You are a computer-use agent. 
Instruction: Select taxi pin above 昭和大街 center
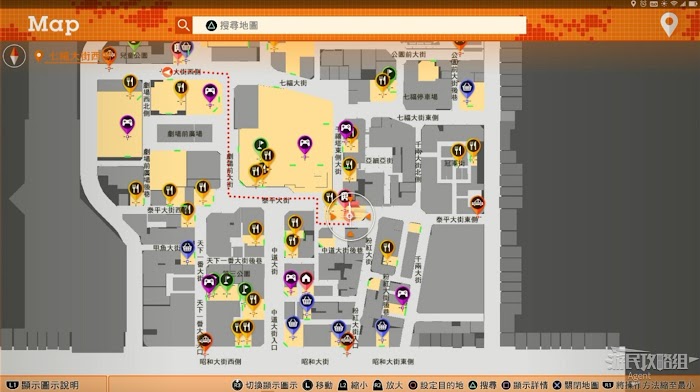click(347, 342)
